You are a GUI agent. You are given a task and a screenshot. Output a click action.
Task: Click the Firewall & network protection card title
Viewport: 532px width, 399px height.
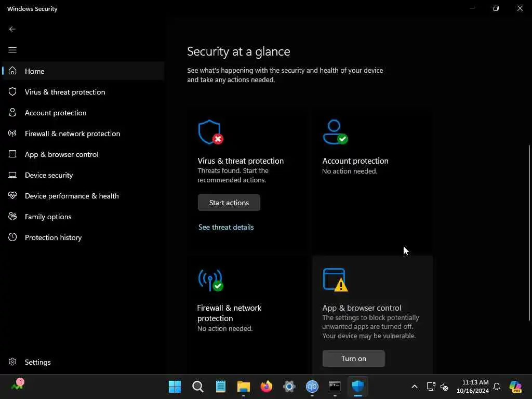point(229,313)
